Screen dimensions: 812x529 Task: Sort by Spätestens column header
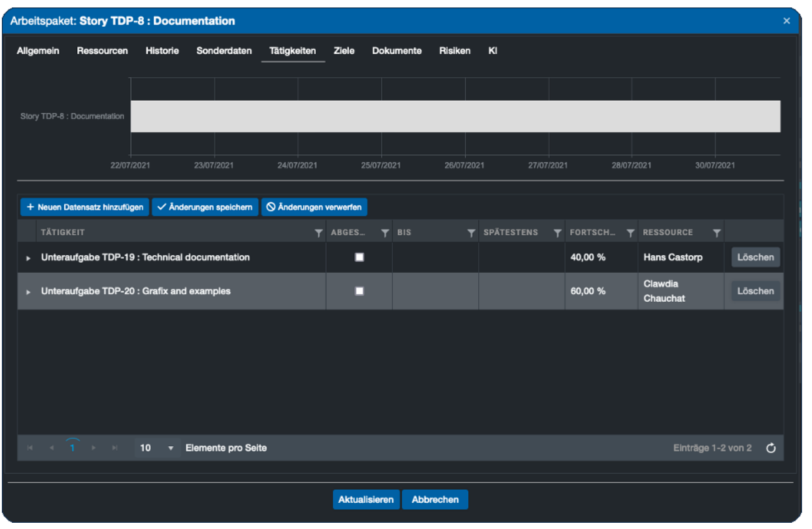click(x=511, y=233)
